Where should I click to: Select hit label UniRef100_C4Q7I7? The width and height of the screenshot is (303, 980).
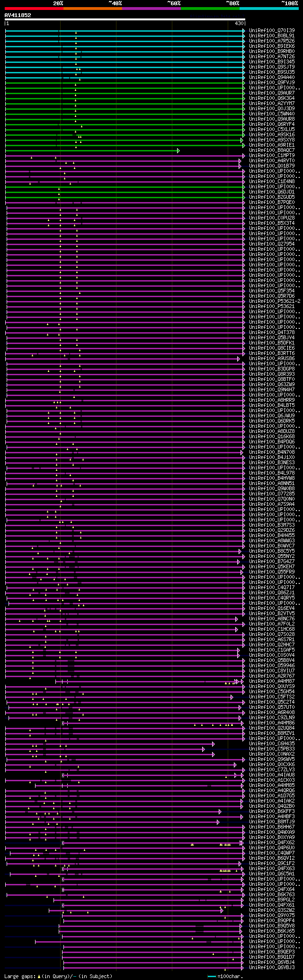tap(272, 587)
